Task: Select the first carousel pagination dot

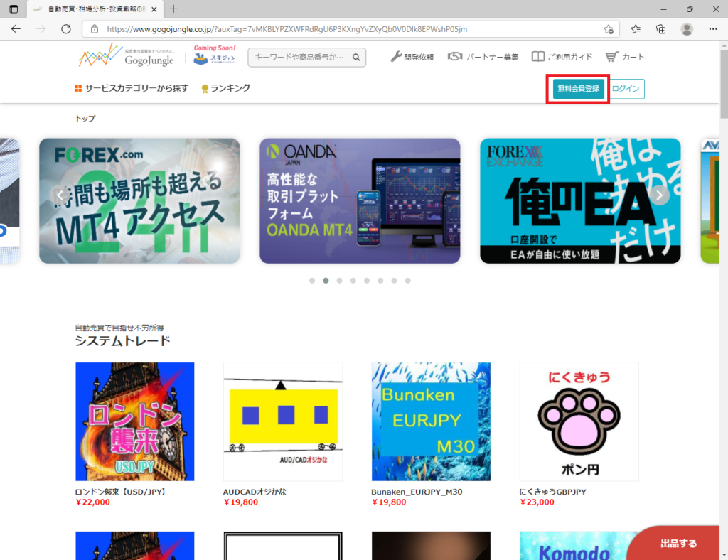Action: tap(312, 281)
